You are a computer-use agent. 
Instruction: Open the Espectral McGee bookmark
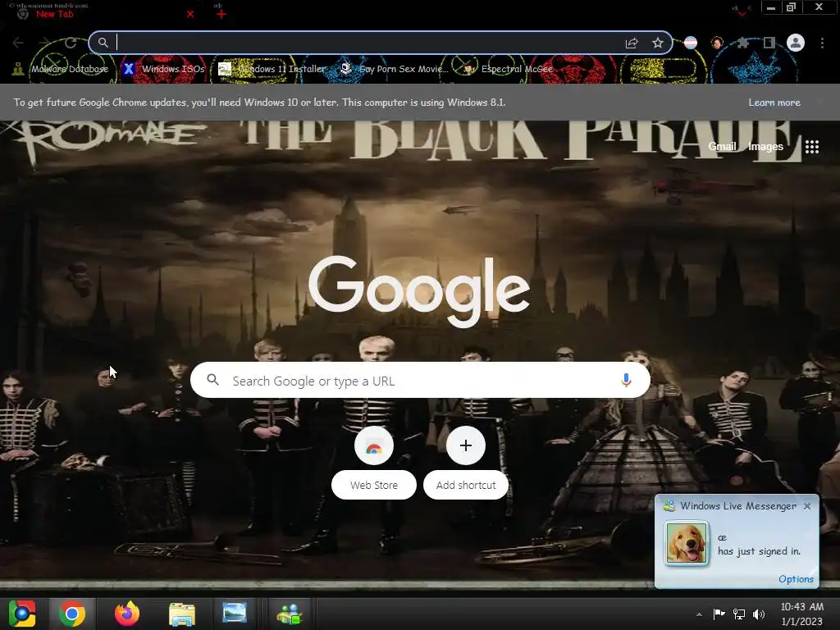(x=508, y=69)
